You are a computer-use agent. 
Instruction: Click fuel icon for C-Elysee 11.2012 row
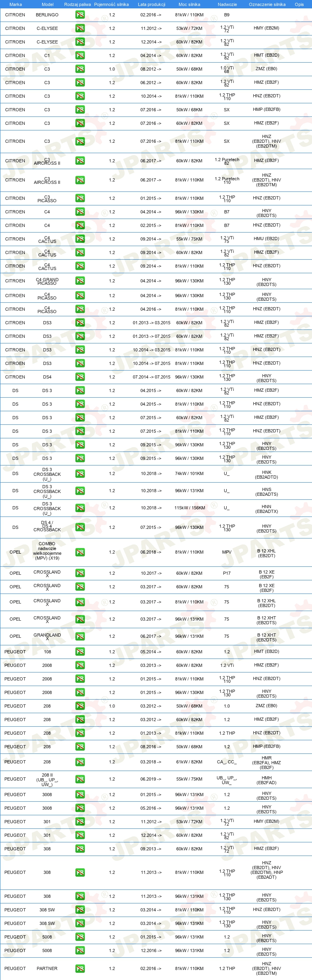80,28
